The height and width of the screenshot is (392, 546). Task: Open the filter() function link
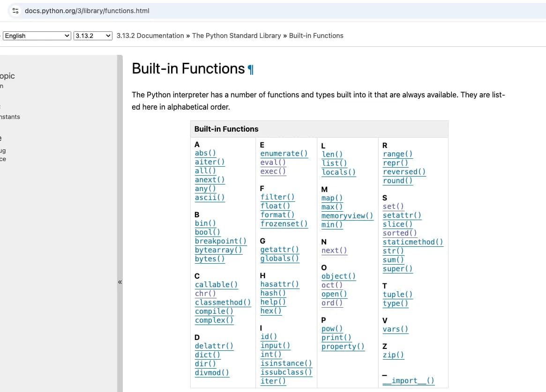pos(277,197)
